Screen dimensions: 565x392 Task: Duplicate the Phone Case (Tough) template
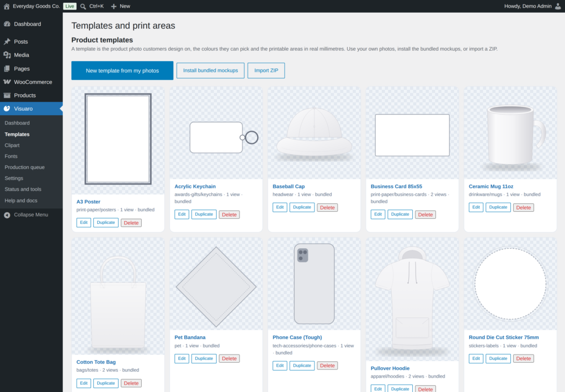pyautogui.click(x=302, y=366)
